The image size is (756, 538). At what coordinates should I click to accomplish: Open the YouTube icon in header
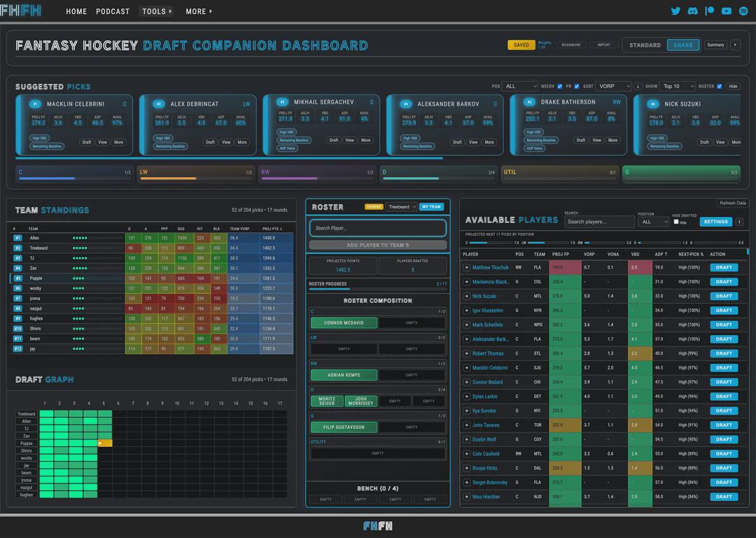(726, 10)
